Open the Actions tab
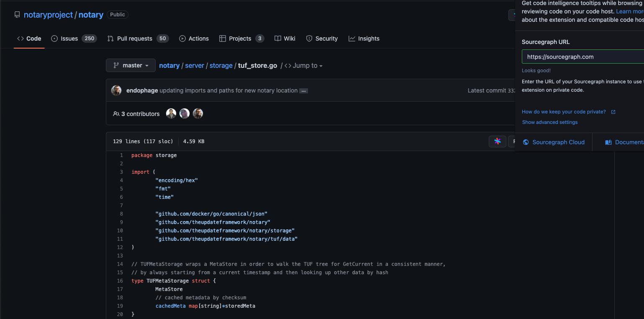 click(x=194, y=39)
